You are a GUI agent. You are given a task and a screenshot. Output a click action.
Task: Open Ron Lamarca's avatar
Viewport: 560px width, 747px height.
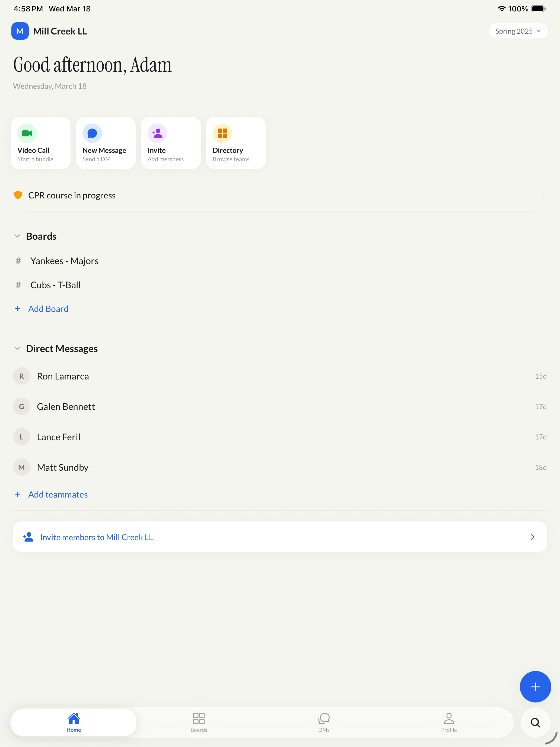[x=22, y=376]
